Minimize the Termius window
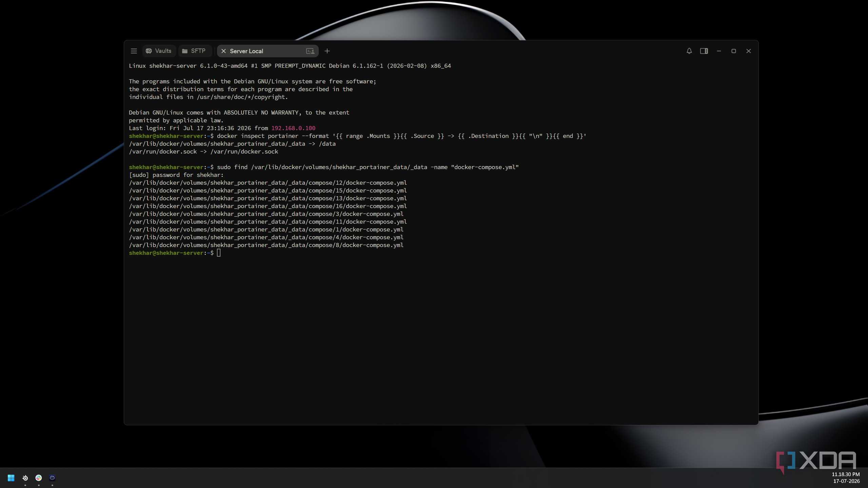Viewport: 868px width, 488px height. tap(719, 51)
